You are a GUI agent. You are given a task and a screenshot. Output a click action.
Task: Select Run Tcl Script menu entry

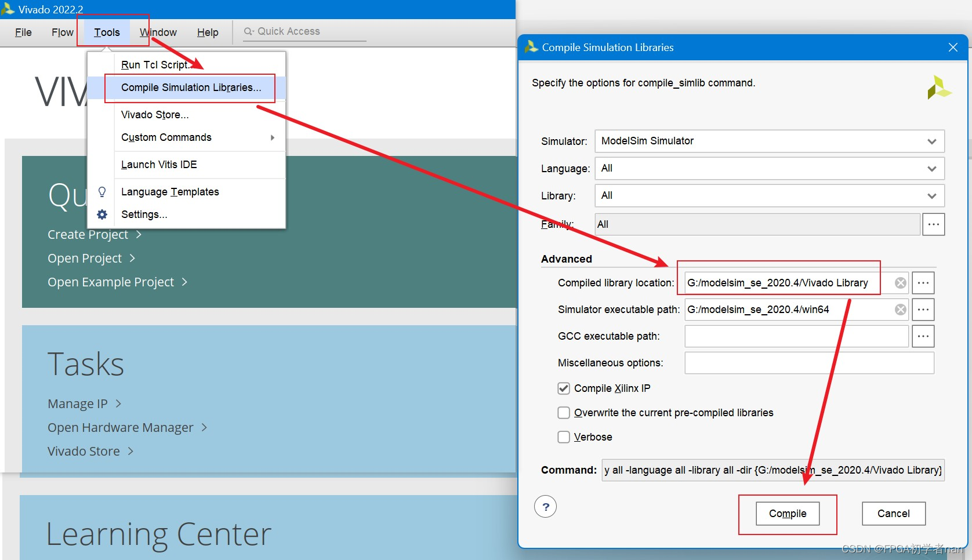click(186, 65)
